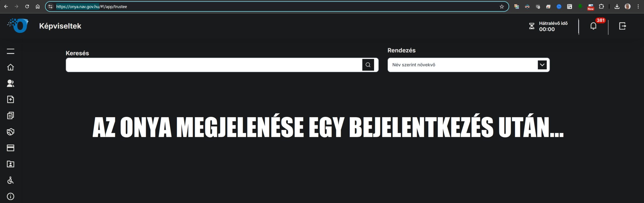The image size is (644, 203).
Task: Bookmark page with the star icon
Action: pos(502,7)
